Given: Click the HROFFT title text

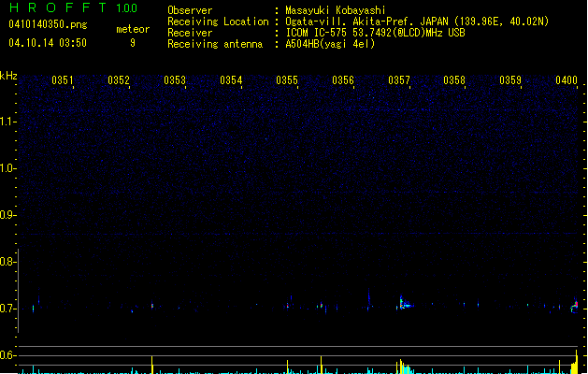Looking at the screenshot, I should point(58,7).
